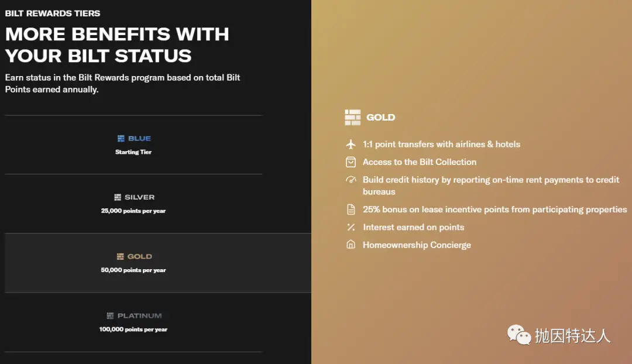The image size is (632, 364).
Task: Click the large Gold brick logo icon
Action: coord(353,117)
